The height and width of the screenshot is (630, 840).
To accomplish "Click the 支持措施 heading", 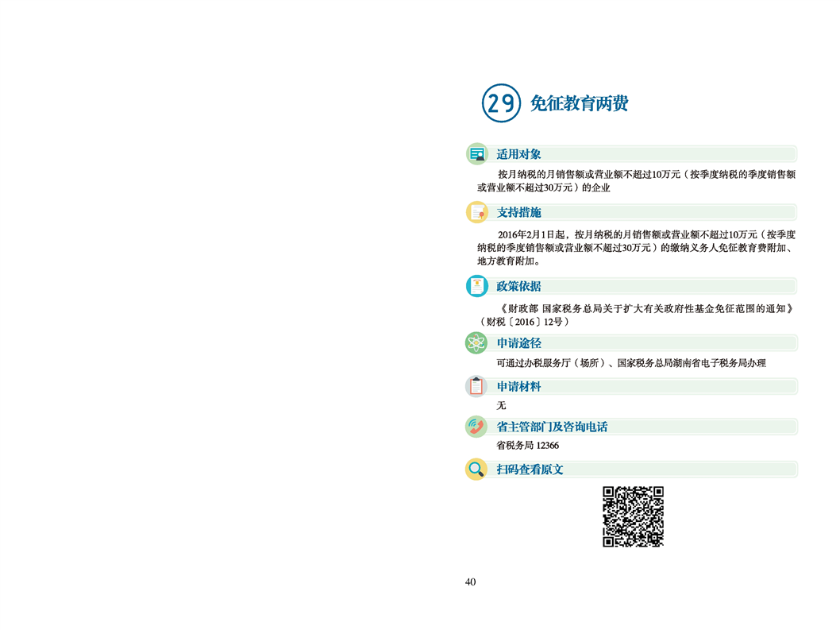I will pyautogui.click(x=518, y=212).
